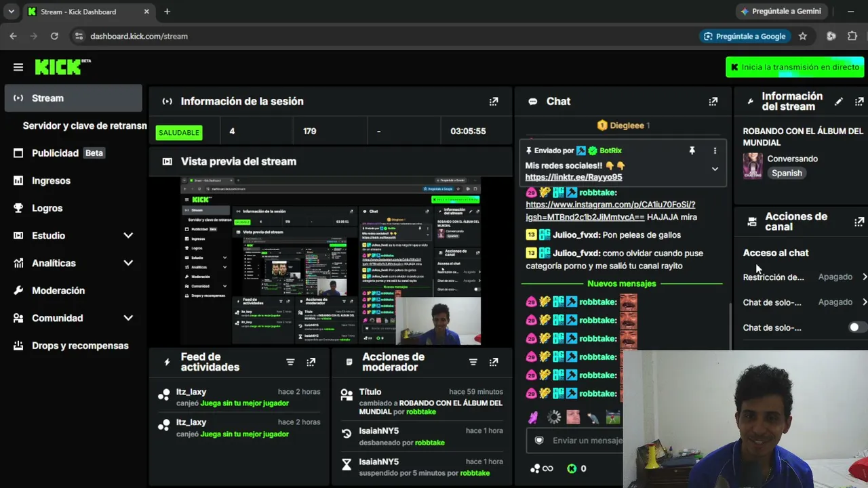Viewport: 868px width, 488px height.
Task: Pop out the Feed de actividades panel
Action: (x=311, y=362)
